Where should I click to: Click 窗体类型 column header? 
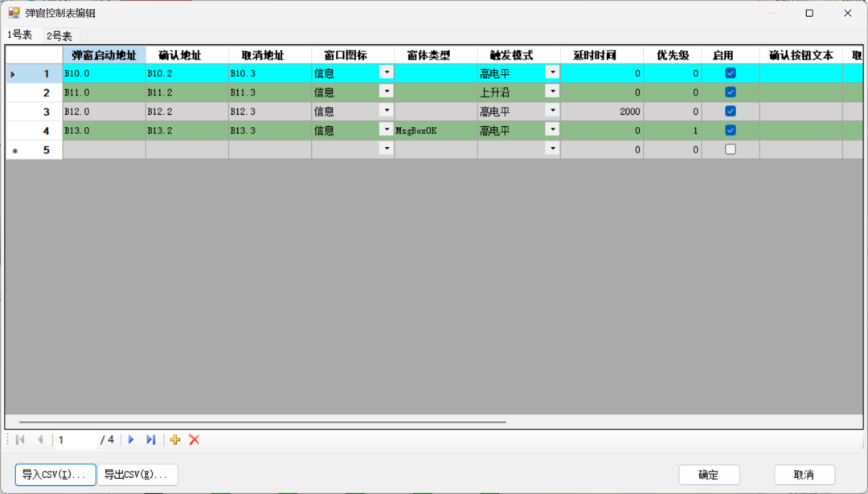tap(436, 55)
